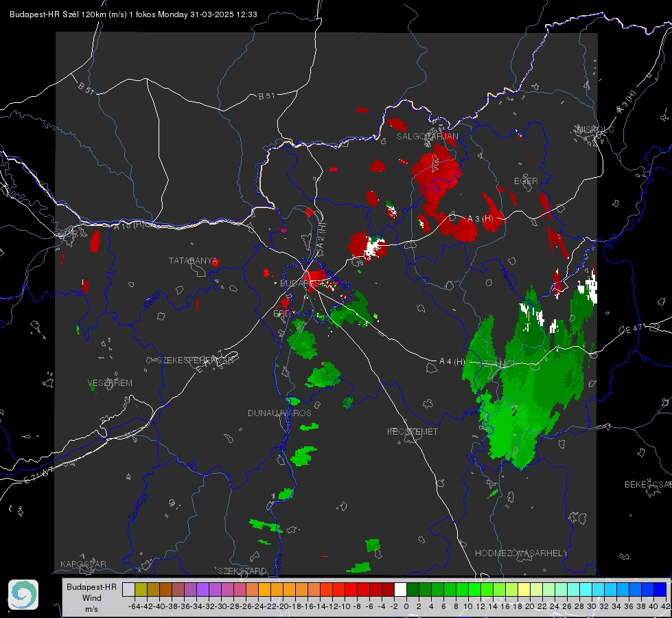Viewport: 672px width, 618px height.
Task: Pick the dark blue swatch at the legend's right end
Action: (660, 590)
